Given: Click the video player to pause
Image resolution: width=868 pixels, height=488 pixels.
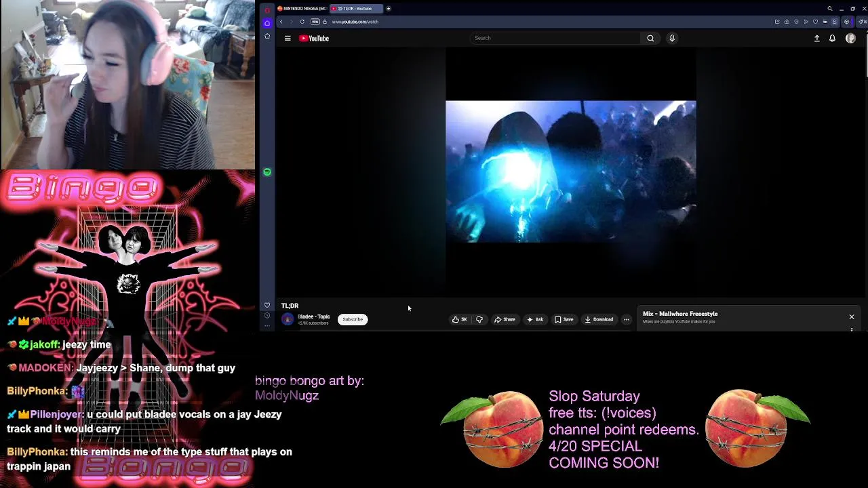Looking at the screenshot, I should point(570,171).
